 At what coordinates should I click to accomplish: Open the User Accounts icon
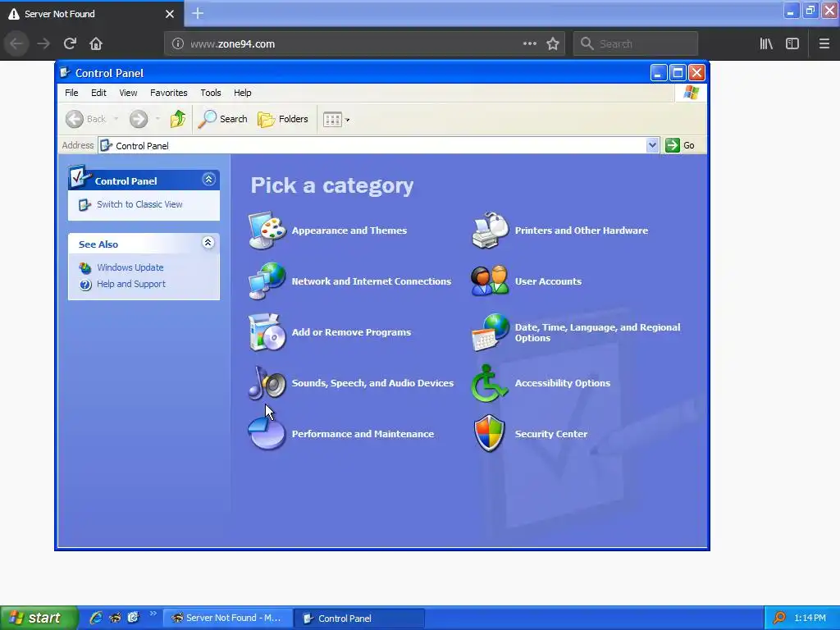click(x=490, y=281)
